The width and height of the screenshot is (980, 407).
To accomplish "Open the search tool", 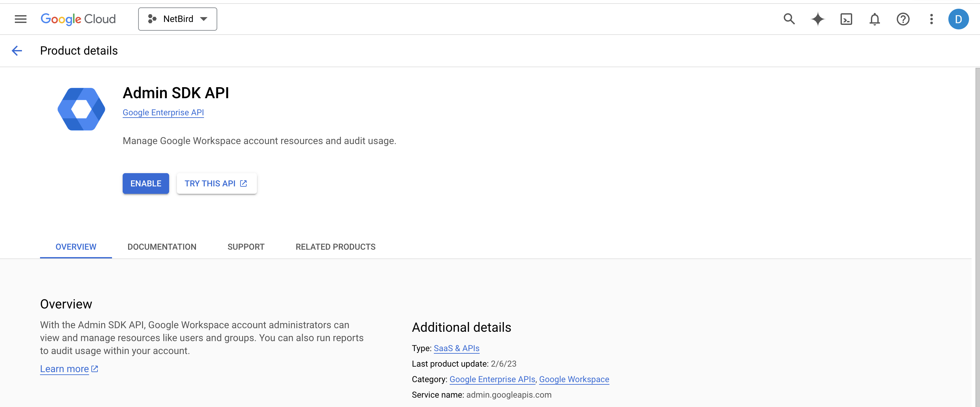I will [x=789, y=19].
